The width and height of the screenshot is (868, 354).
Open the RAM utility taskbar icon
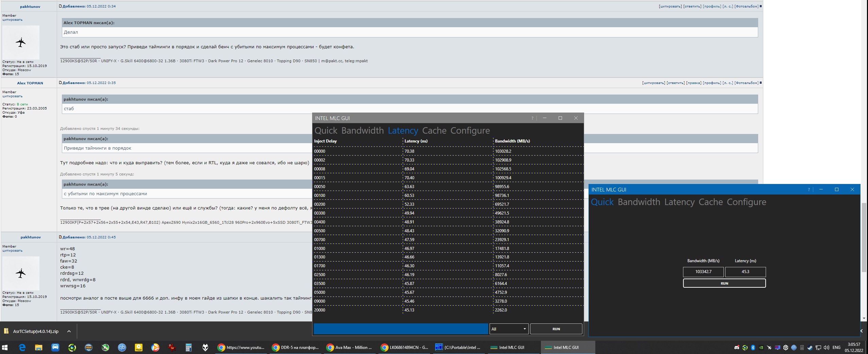pyautogui.click(x=88, y=347)
